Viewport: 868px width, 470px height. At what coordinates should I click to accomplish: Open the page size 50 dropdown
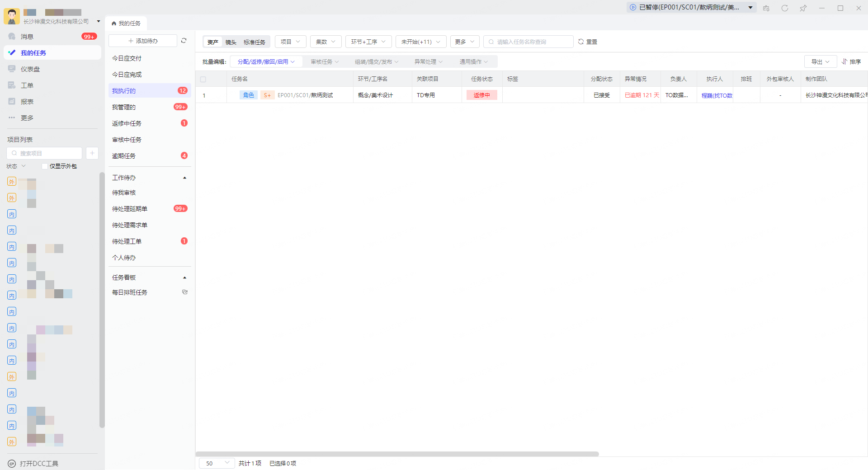[x=217, y=463]
